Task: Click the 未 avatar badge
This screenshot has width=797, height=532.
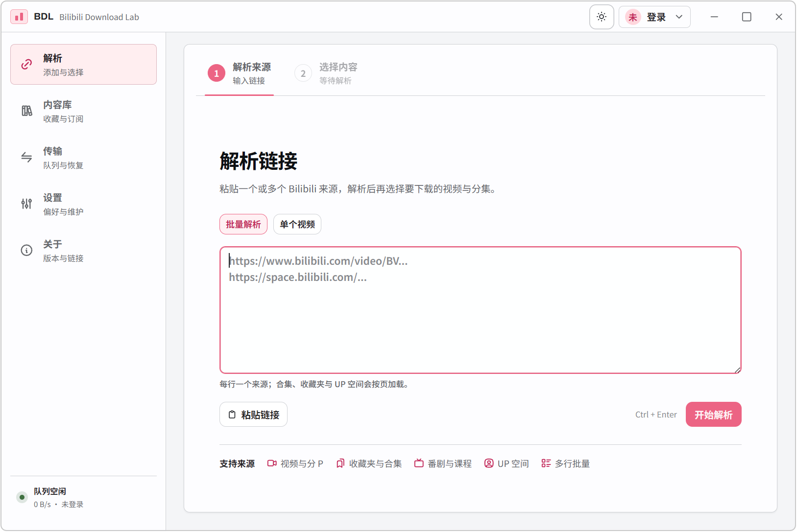Action: (633, 17)
